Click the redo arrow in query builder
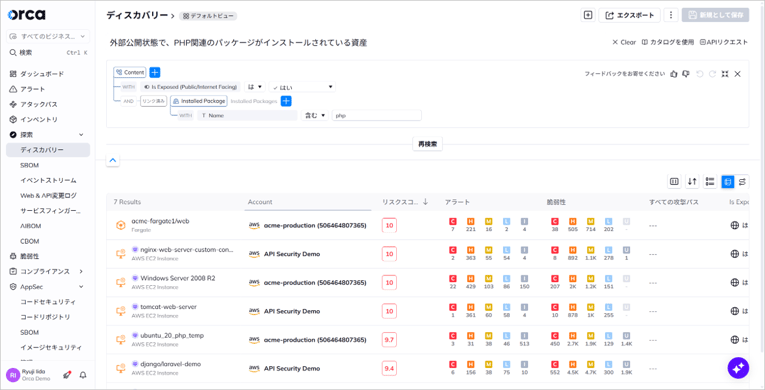Viewport: 765px width, 390px height. [x=712, y=74]
